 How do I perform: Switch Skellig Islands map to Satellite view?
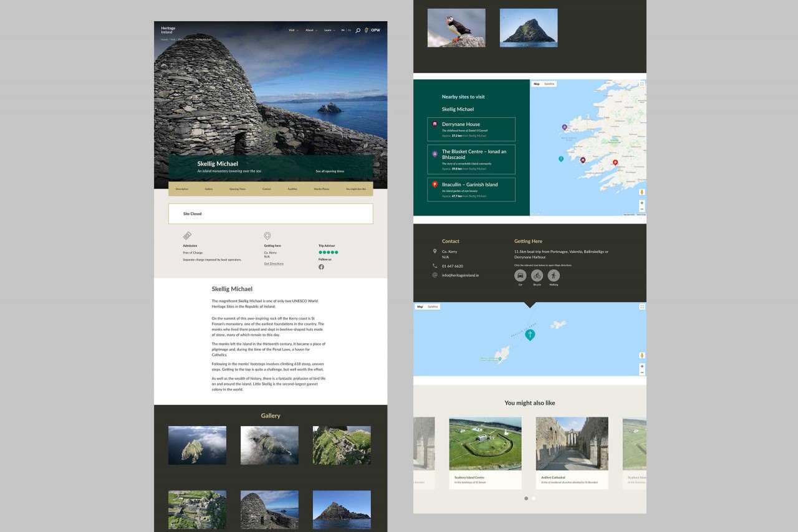click(433, 306)
